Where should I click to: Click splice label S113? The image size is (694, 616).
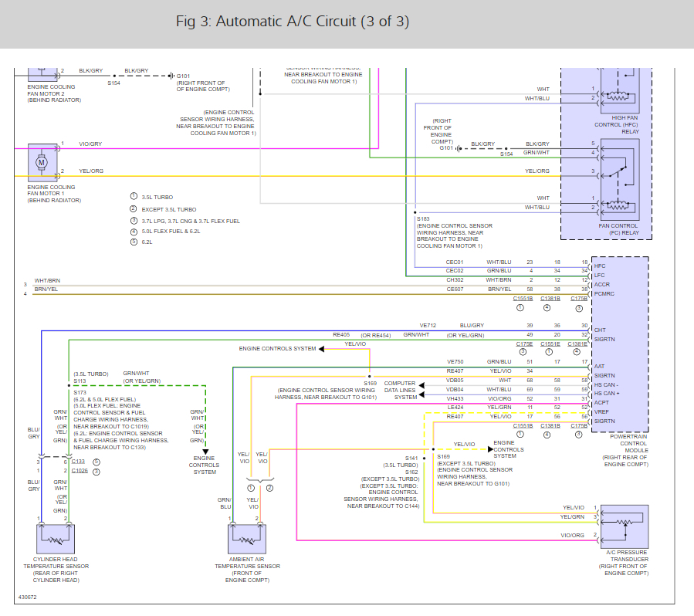[80, 381]
